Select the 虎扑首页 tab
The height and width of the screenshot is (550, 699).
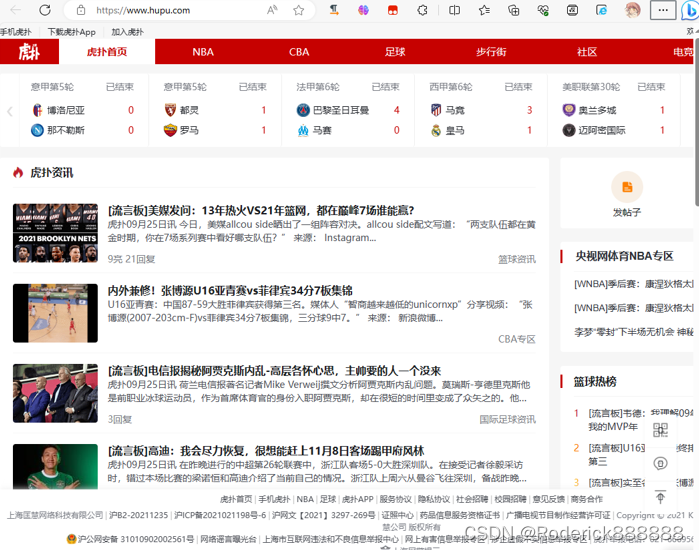(107, 52)
